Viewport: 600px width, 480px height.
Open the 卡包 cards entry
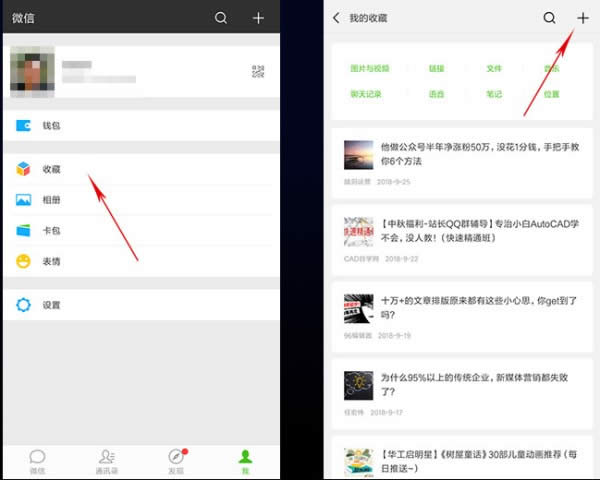[141, 230]
